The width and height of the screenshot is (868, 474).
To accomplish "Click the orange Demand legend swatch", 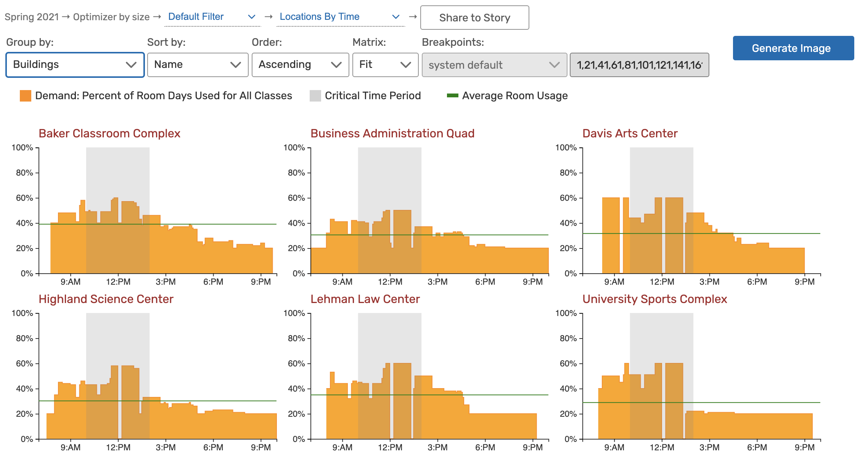I will click(x=26, y=96).
